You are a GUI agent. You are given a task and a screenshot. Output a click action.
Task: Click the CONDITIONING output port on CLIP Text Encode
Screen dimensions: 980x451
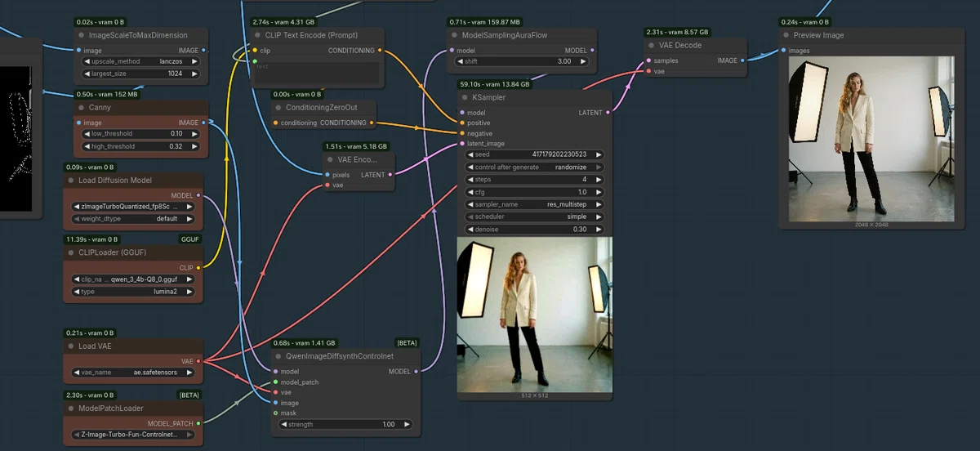click(380, 51)
